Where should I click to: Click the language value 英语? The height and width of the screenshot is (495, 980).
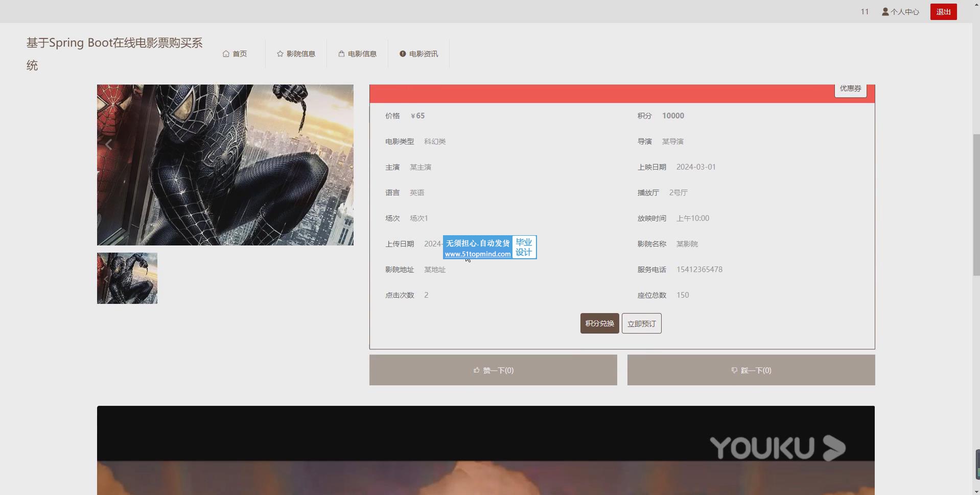(417, 193)
